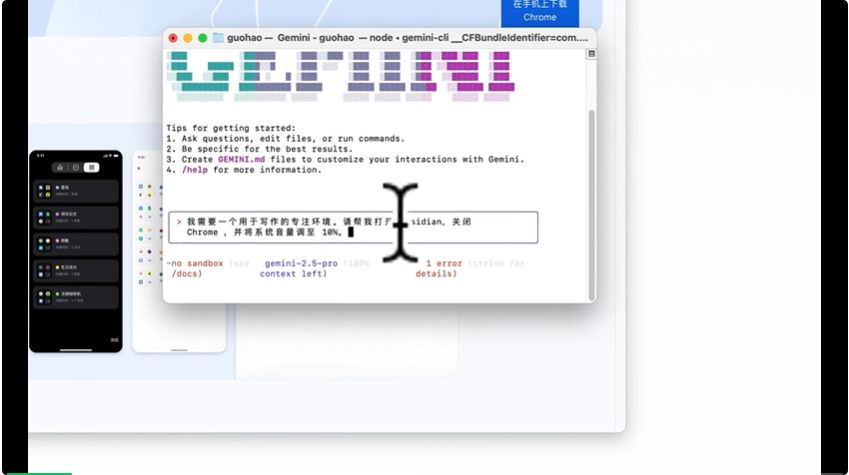Open the blue-dot tab group card in the dark phone
This screenshot has width=849, height=475.
click(x=76, y=191)
